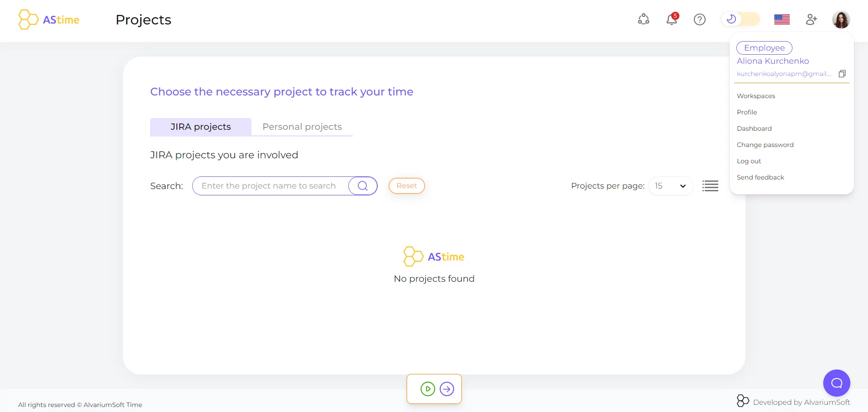Click the Reset button
The width and height of the screenshot is (868, 412).
(407, 186)
